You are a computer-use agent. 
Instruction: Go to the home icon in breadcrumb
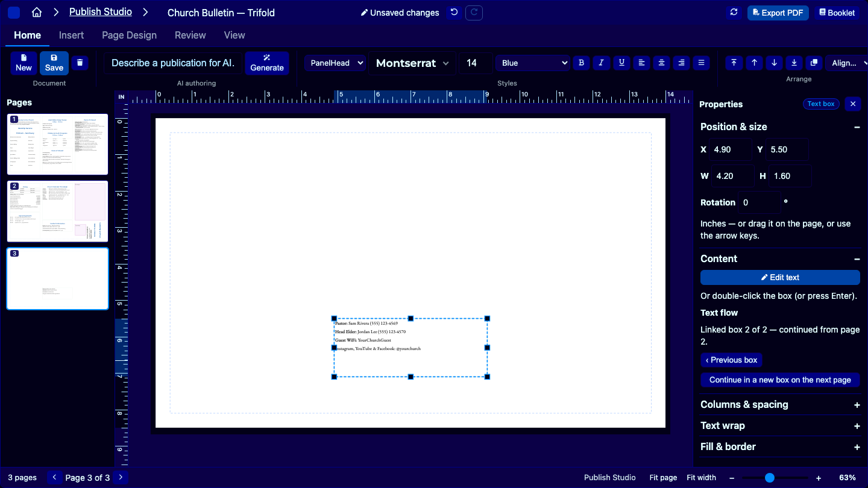pos(37,12)
